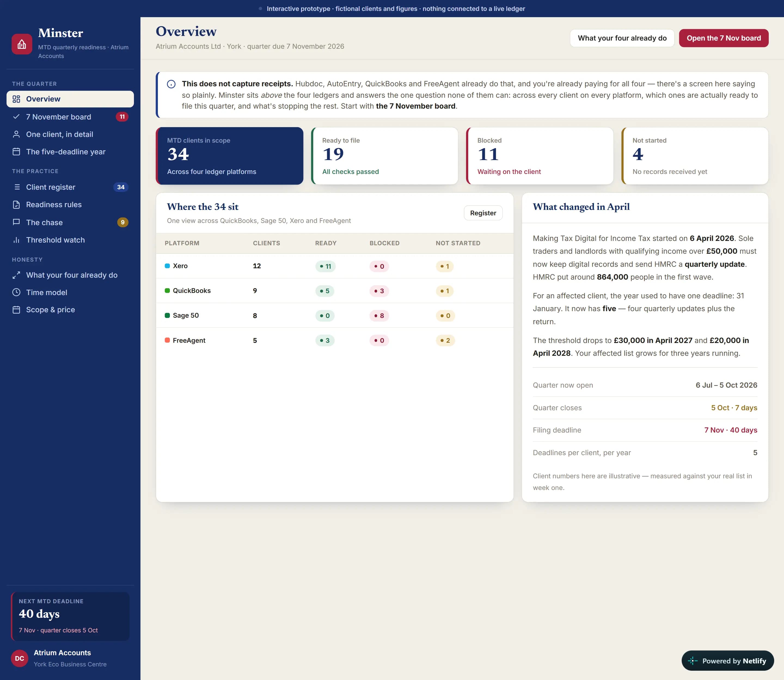784x680 pixels.
Task: Click the DC avatar for Atrium Accounts
Action: (19, 658)
